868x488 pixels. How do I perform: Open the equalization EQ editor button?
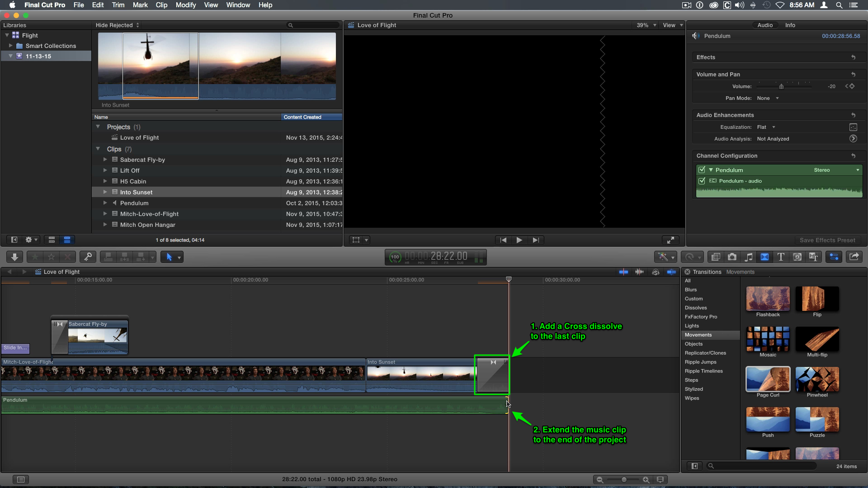(853, 127)
